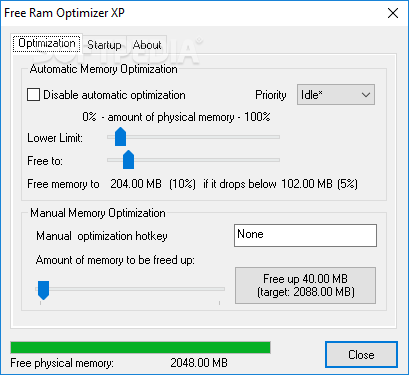This screenshot has width=409, height=375.
Task: Click the green free physical memory bar
Action: pyautogui.click(x=140, y=347)
